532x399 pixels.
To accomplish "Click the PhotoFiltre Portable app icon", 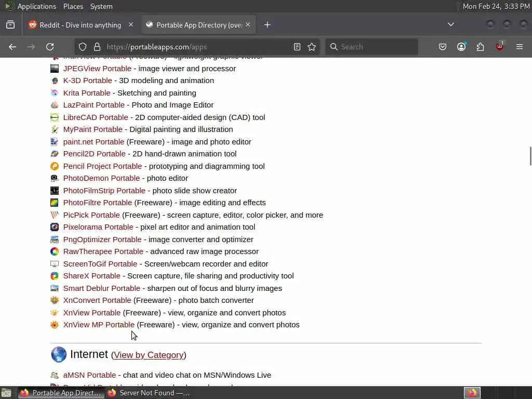I will [x=54, y=203].
